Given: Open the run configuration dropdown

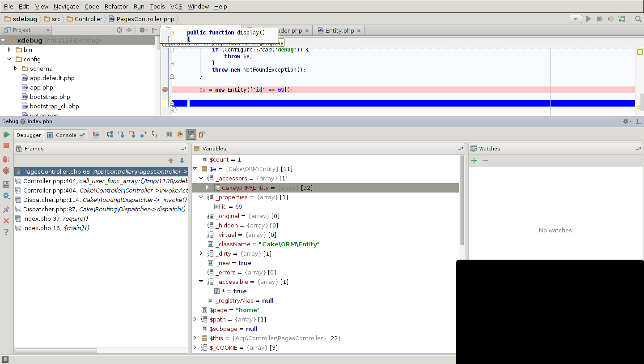Looking at the screenshot, I should (x=576, y=19).
